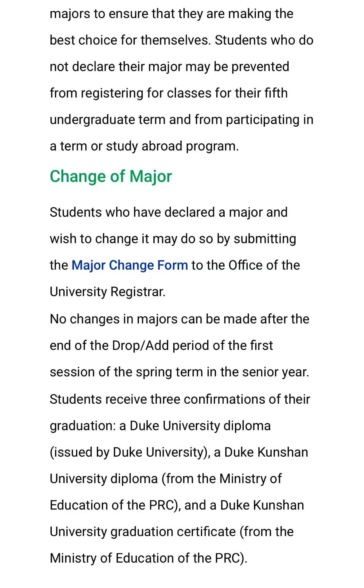Click the line 'not declare their major may be prevented'
364x588 pixels.
[169, 67]
